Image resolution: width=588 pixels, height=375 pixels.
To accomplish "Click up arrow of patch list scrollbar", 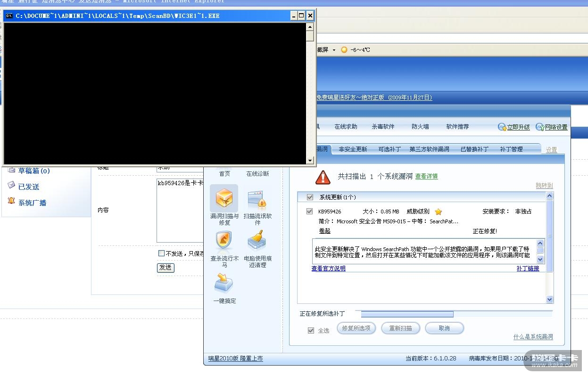I will (549, 196).
